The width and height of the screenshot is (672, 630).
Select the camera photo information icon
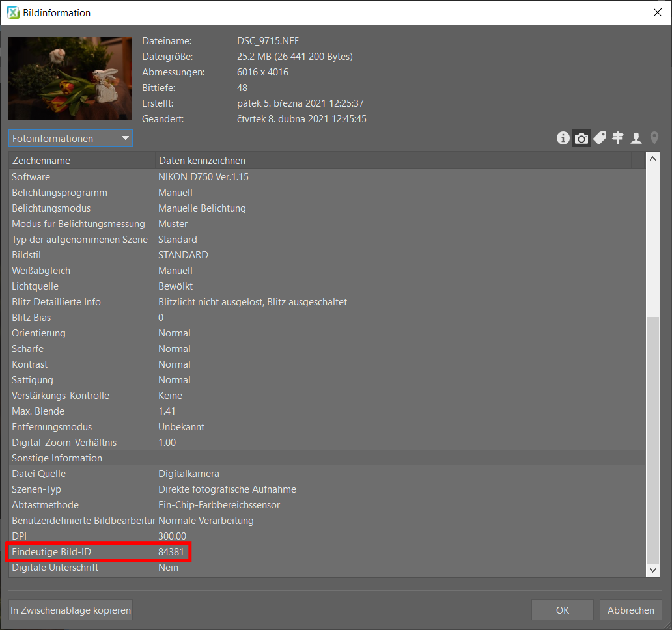coord(581,138)
